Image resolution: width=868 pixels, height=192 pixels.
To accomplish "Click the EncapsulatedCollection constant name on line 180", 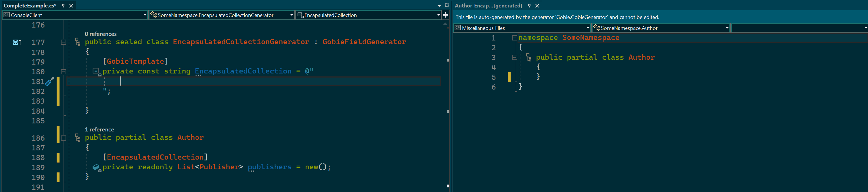I will pos(243,71).
